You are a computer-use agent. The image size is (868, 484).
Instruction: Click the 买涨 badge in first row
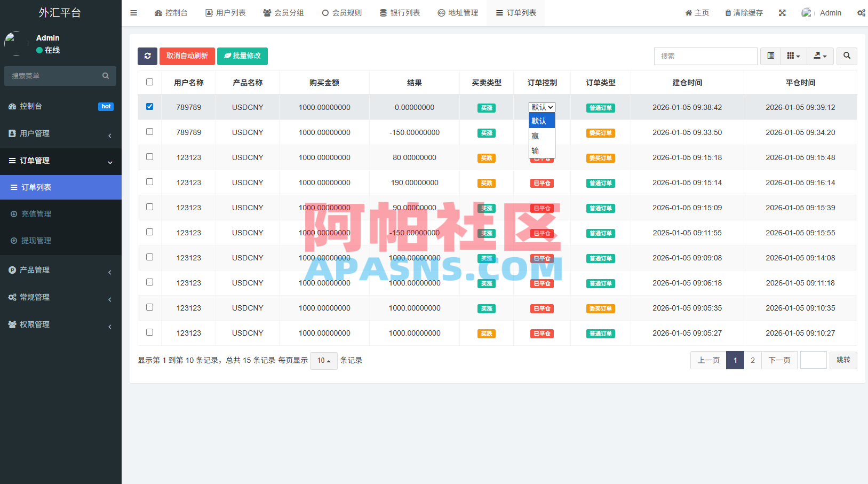(x=487, y=108)
